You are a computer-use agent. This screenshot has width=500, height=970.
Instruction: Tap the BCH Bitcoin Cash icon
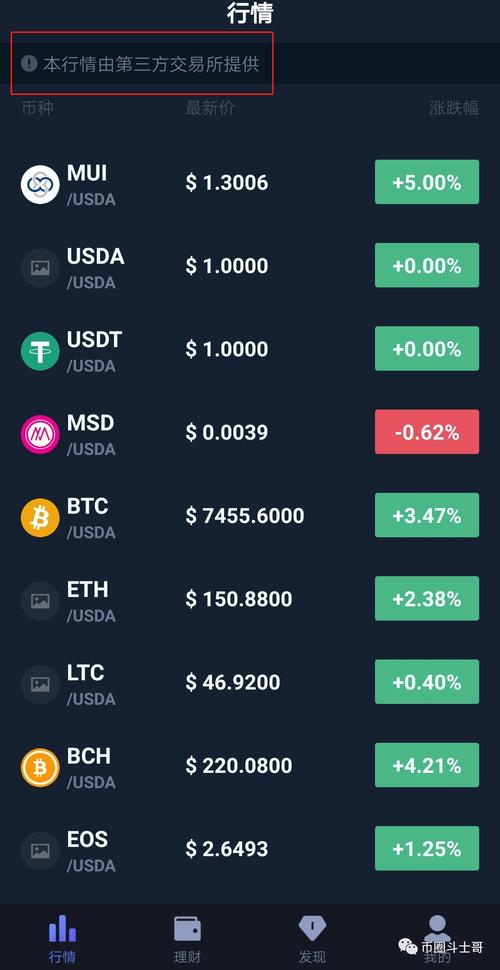pos(40,766)
